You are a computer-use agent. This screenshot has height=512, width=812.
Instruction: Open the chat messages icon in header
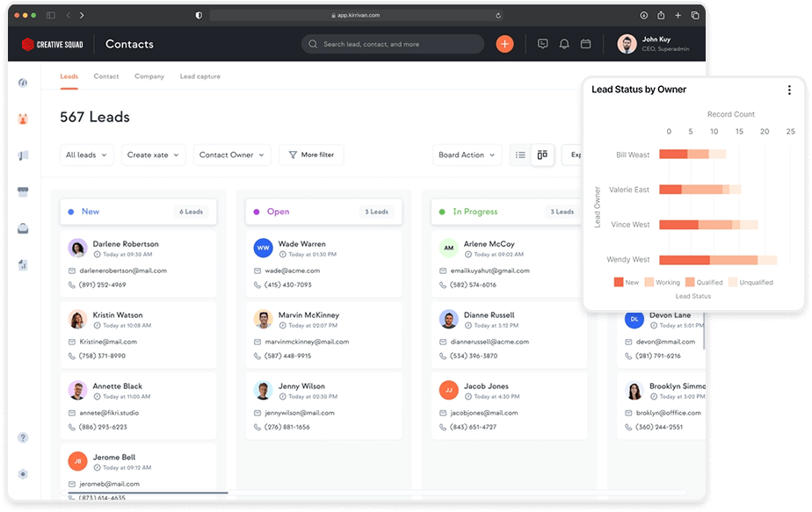[x=542, y=44]
